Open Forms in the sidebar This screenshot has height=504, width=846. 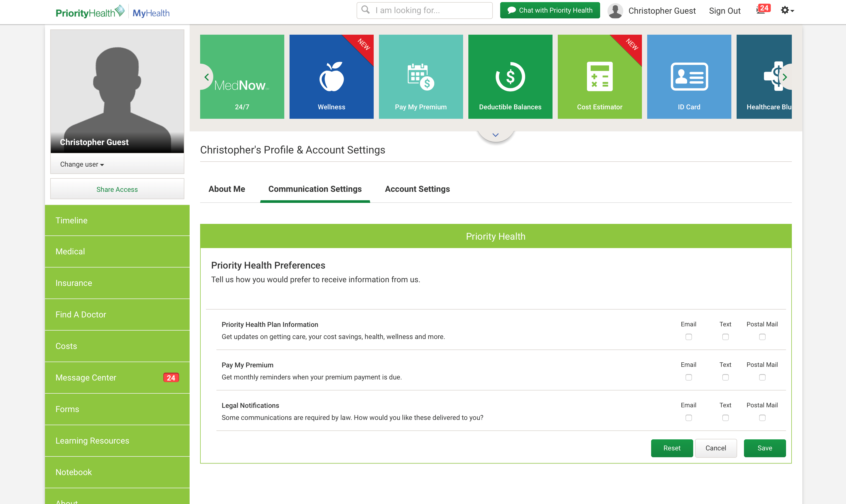click(117, 409)
